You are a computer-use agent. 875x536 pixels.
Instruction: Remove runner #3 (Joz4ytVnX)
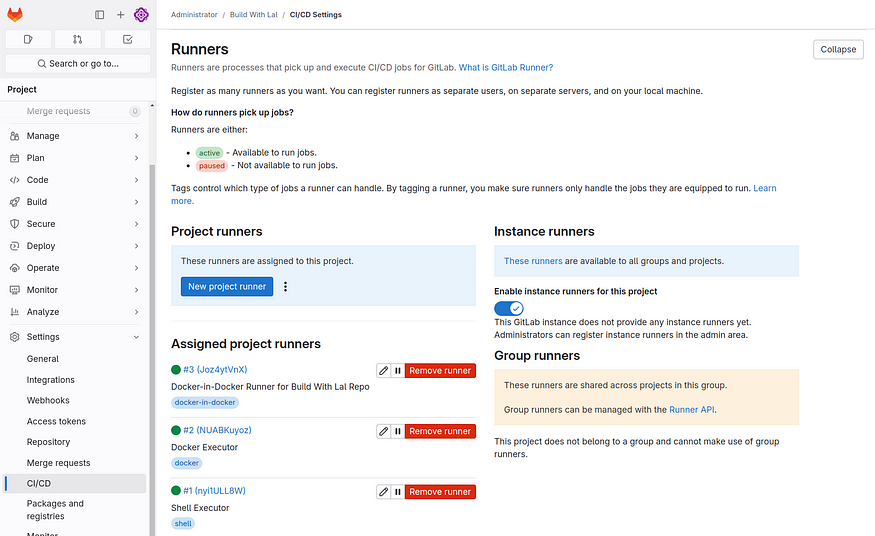tap(440, 370)
